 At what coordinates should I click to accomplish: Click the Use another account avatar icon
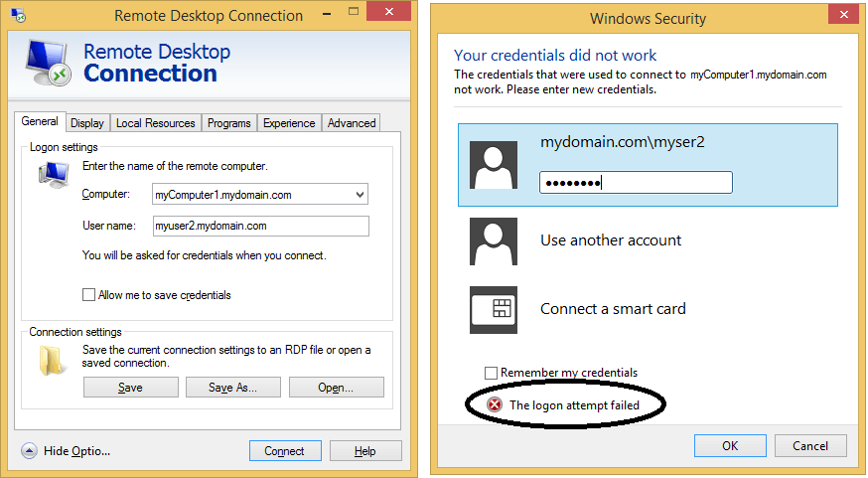click(x=494, y=240)
